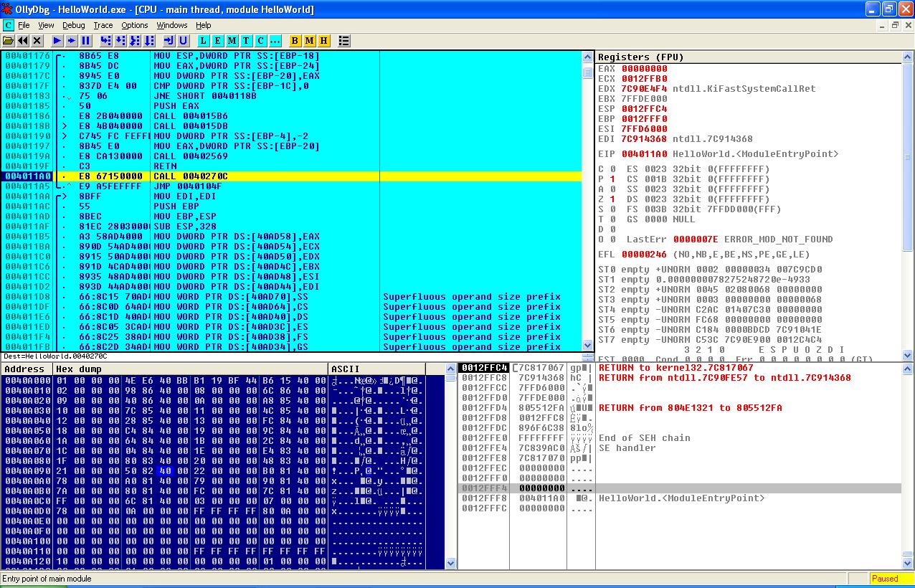The height and width of the screenshot is (588, 915).
Task: Show CPU window (cyan C toolbar button)
Action: click(x=260, y=41)
